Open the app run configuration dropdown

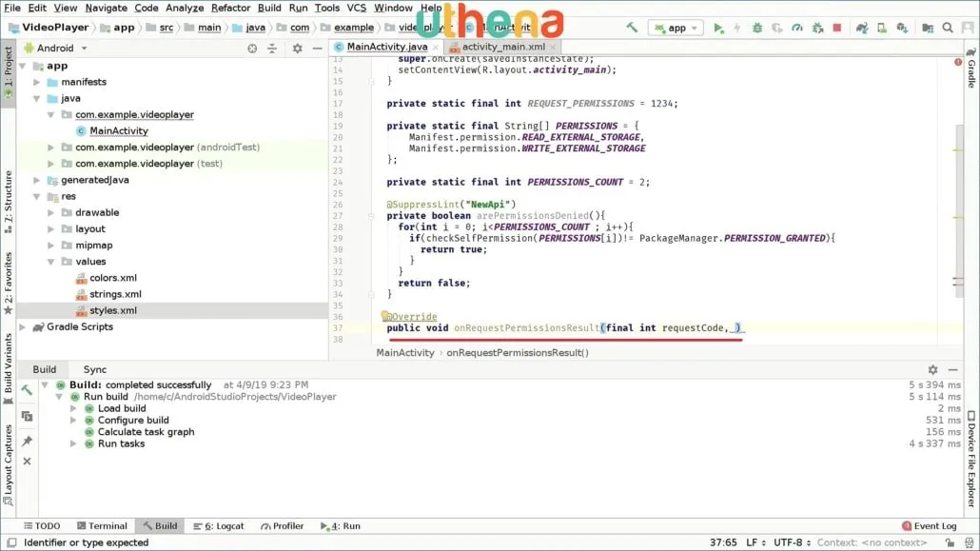pos(676,28)
